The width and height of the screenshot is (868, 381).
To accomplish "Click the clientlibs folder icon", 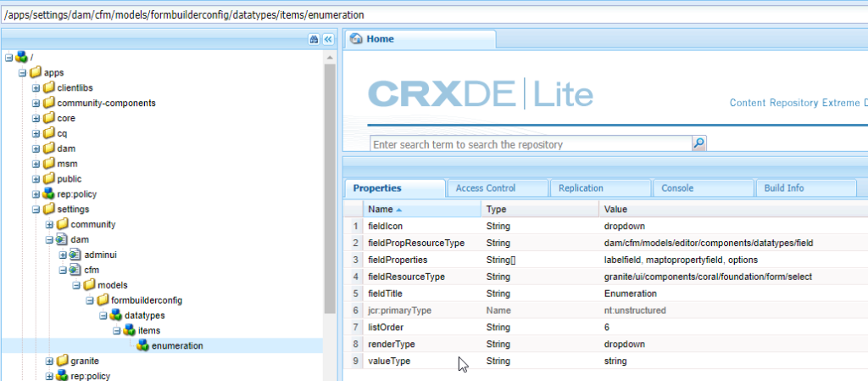I will coord(49,87).
